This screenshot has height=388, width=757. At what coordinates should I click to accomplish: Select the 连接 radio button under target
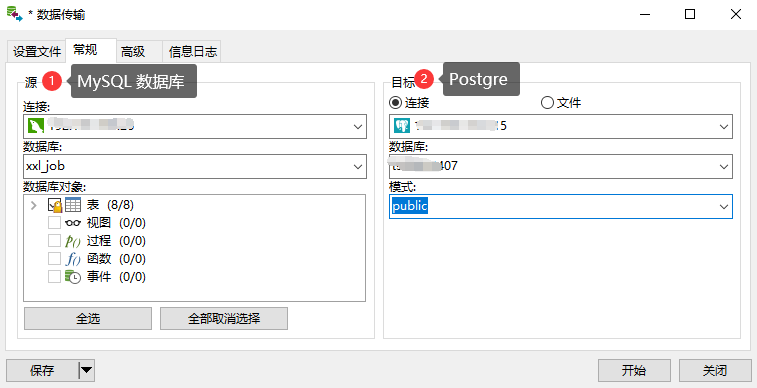click(395, 102)
